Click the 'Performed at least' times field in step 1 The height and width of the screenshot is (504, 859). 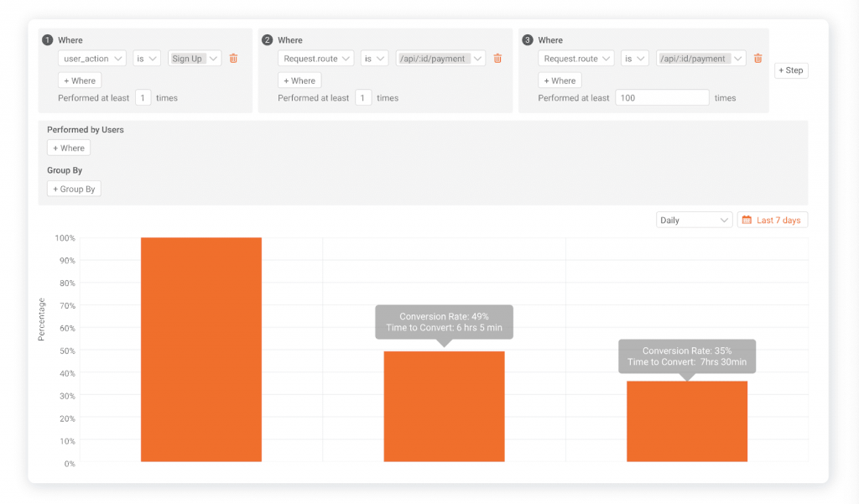click(x=142, y=97)
